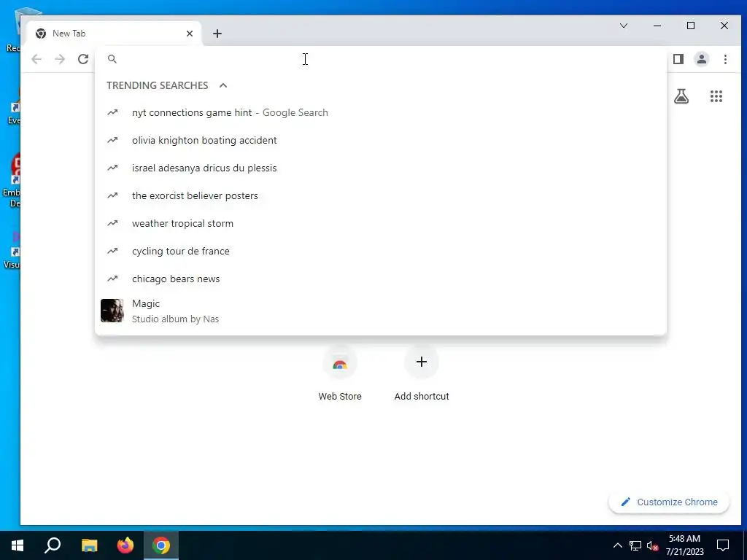This screenshot has height=560, width=747.
Task: Click the Customize Chrome button
Action: (669, 502)
